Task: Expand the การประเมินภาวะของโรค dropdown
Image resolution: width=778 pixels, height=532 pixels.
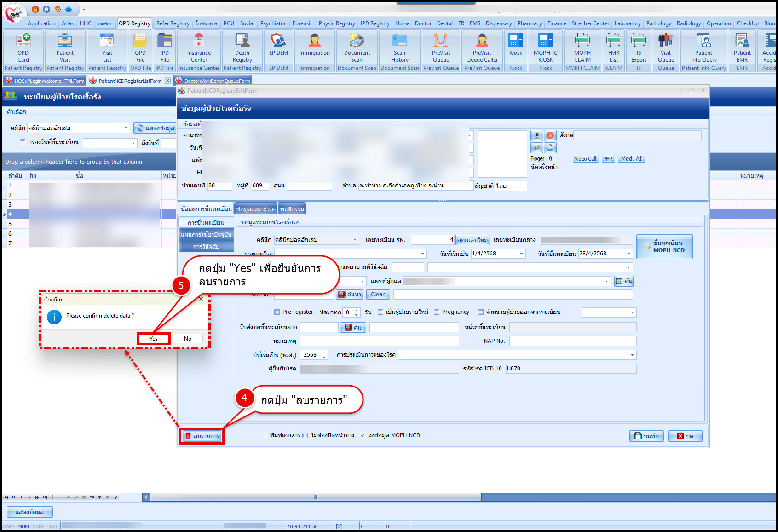Action: pos(632,355)
